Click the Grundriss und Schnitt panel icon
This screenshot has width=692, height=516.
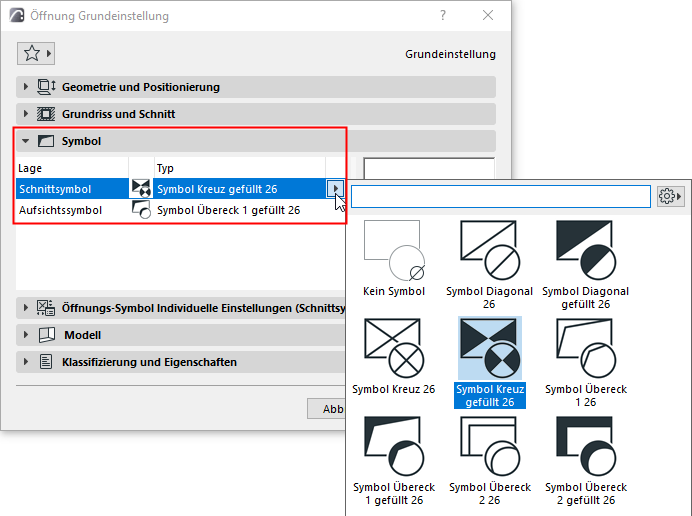click(x=46, y=114)
